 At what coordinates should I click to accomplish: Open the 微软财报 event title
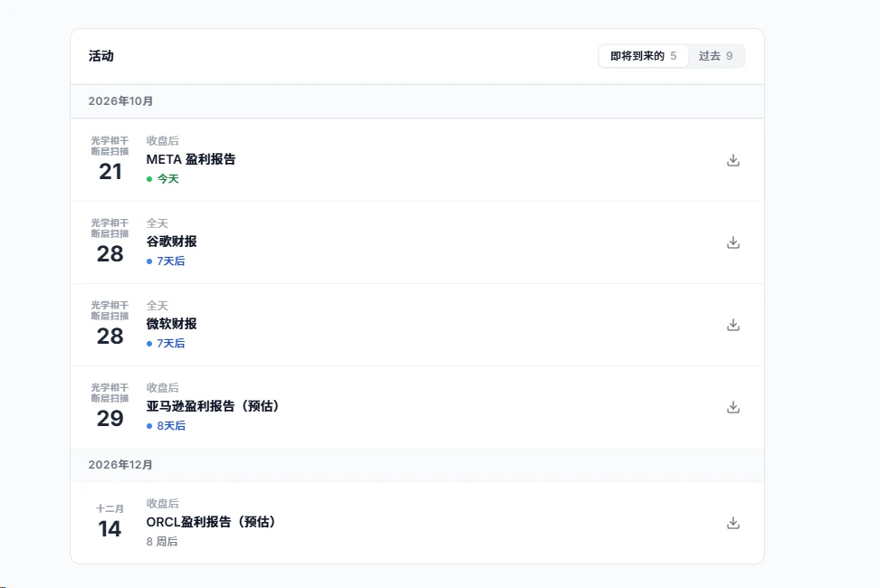coord(172,324)
